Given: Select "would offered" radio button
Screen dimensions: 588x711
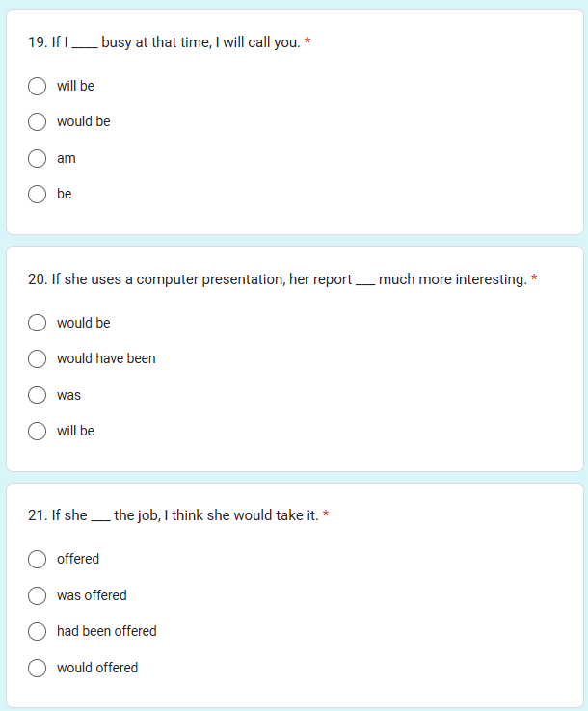Looking at the screenshot, I should pos(37,668).
